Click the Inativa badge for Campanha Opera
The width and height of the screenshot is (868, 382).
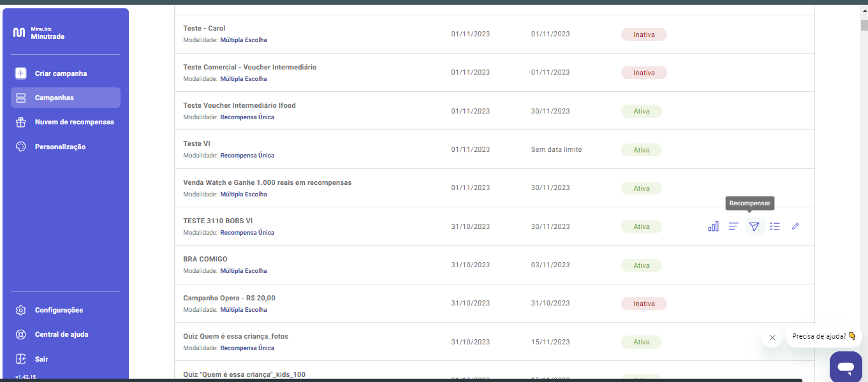[x=644, y=304]
